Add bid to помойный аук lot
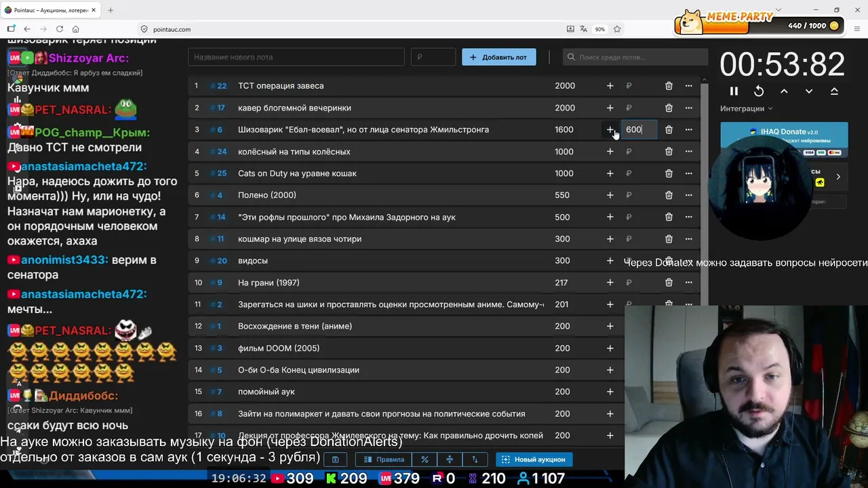The width and height of the screenshot is (868, 488). pos(610,392)
